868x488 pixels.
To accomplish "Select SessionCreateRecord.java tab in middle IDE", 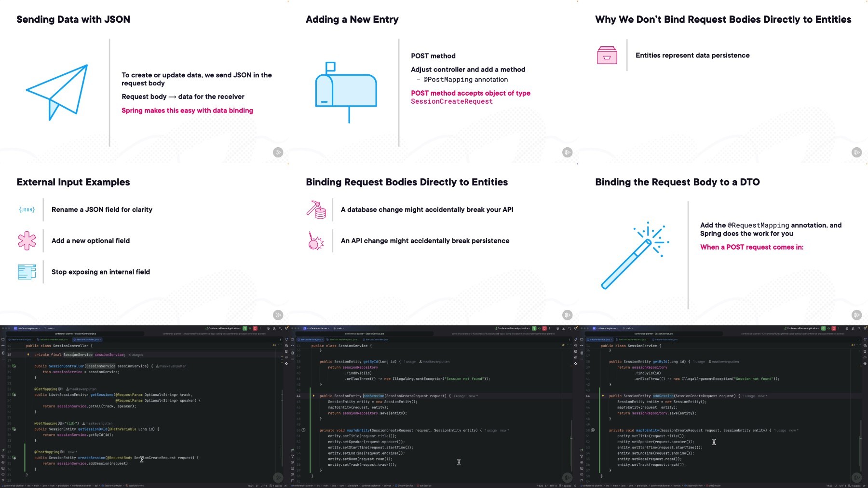I will [x=343, y=340].
